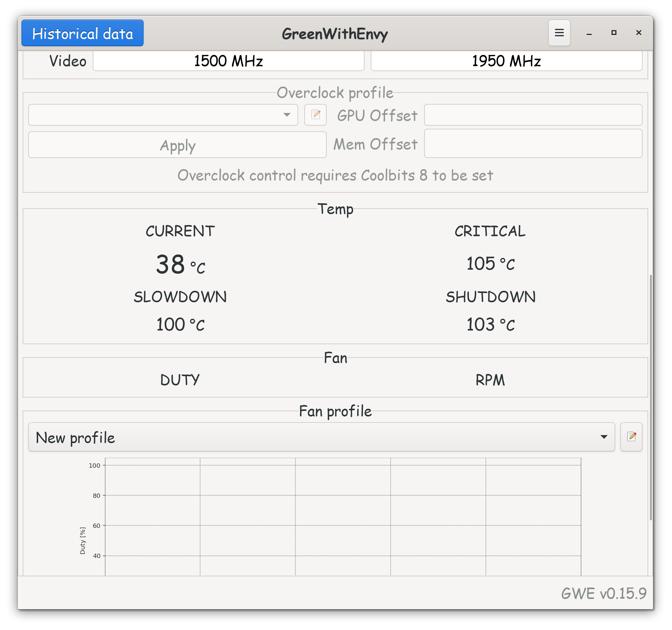The width and height of the screenshot is (672, 630).
Task: Maximize the GreenWithEnvy window
Action: [614, 33]
